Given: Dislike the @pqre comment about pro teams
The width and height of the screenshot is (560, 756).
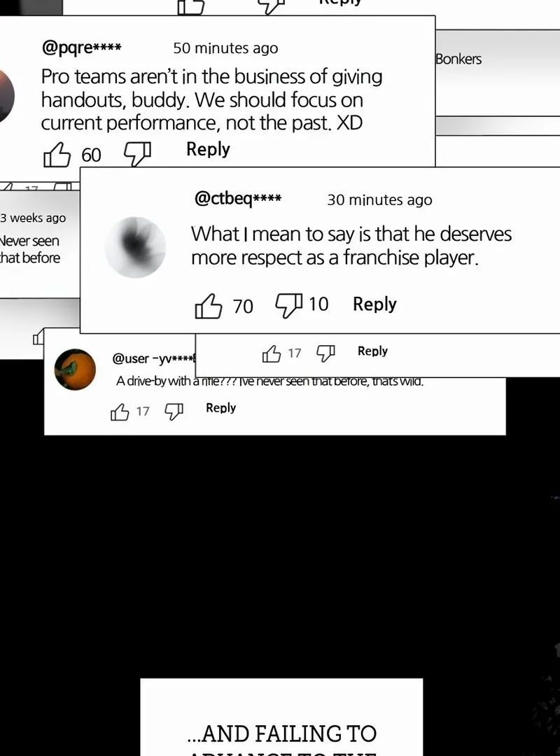Looking at the screenshot, I should click(137, 154).
